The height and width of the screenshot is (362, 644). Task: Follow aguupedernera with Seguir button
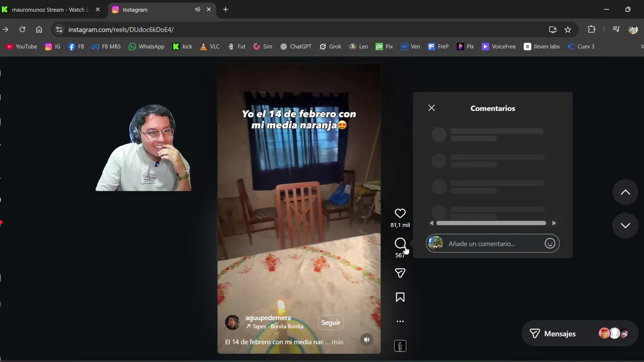click(331, 322)
